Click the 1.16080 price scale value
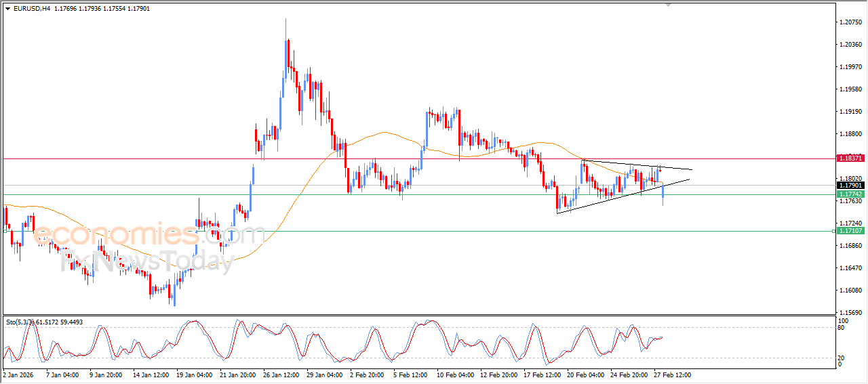 click(850, 291)
